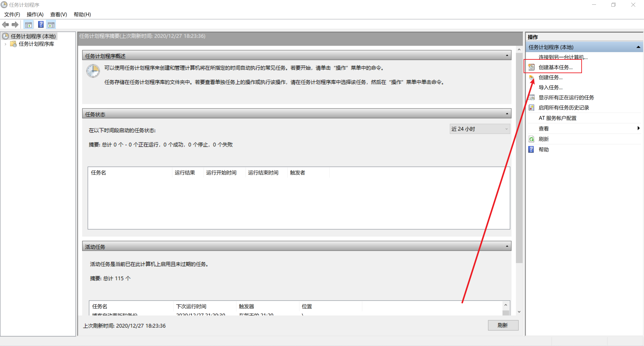This screenshot has width=644, height=346.
Task: Click the show/hide console tree icon
Action: (x=29, y=24)
